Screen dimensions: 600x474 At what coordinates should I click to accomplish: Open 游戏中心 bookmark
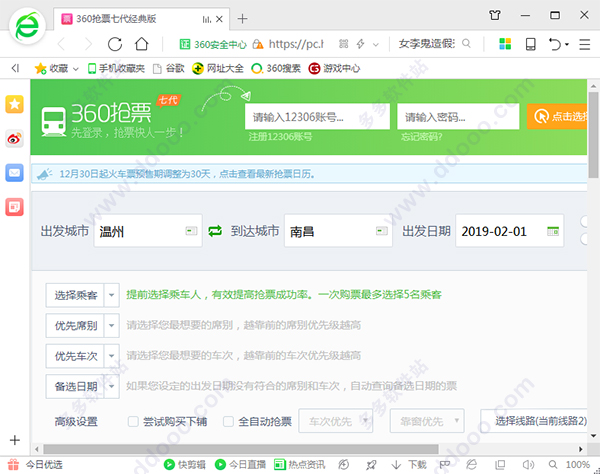(x=334, y=68)
